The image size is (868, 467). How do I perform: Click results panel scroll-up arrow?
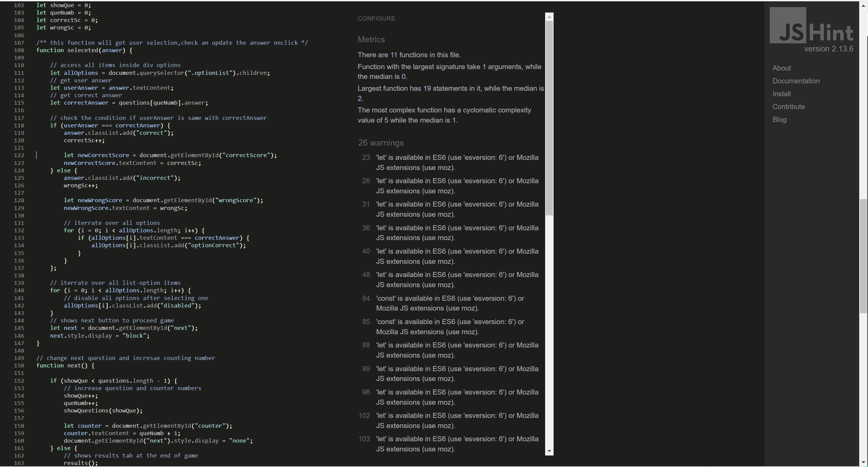tap(549, 17)
